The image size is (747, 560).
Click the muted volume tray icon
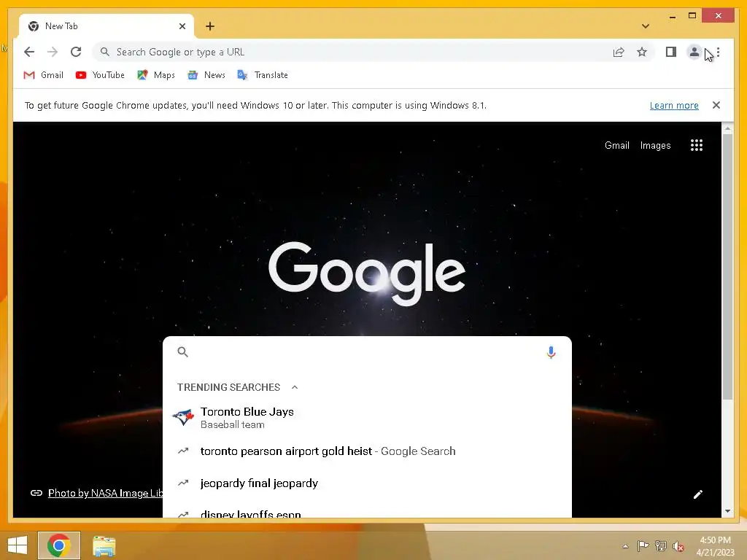pyautogui.click(x=678, y=546)
